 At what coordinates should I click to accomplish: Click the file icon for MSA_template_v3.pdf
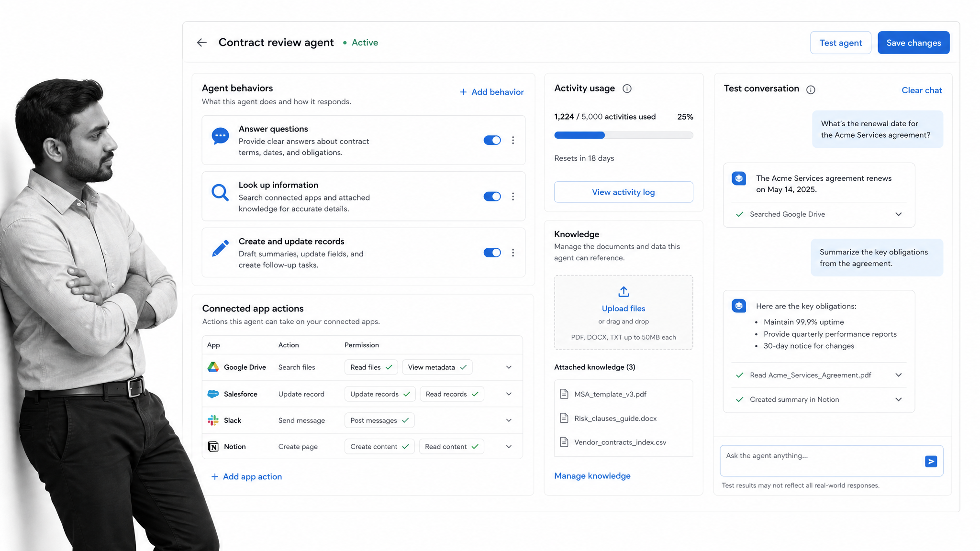click(564, 394)
